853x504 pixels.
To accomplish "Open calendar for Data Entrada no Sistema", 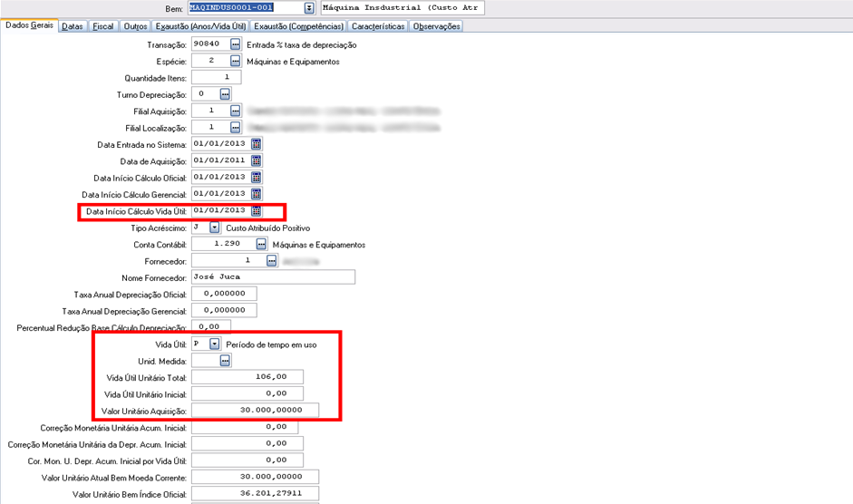I will [x=257, y=144].
